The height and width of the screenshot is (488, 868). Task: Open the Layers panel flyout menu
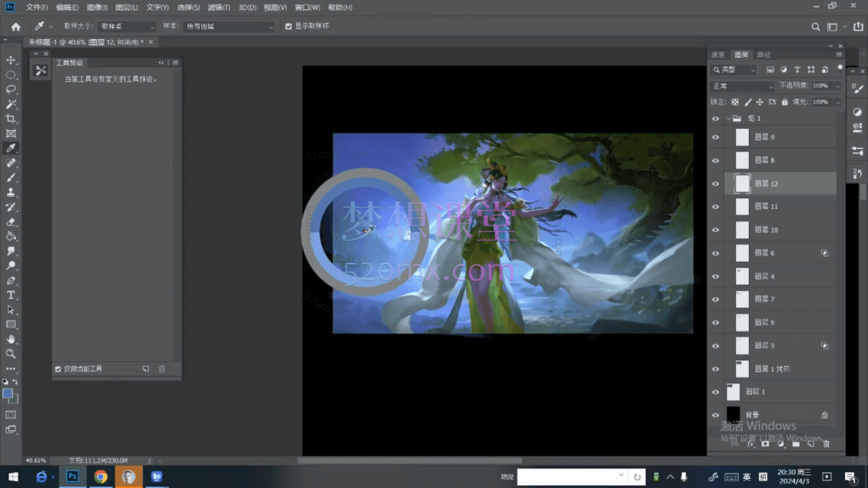(839, 55)
